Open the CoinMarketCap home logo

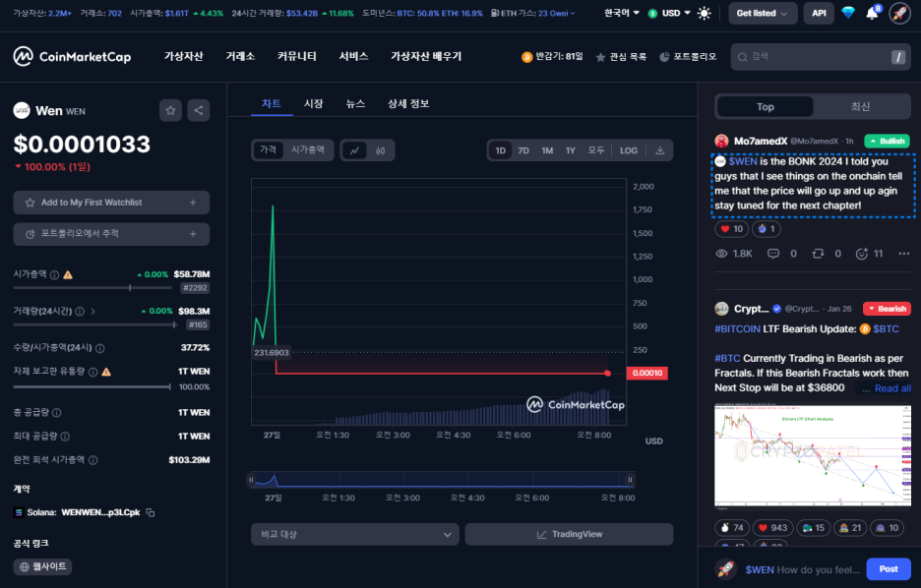pyautogui.click(x=72, y=56)
